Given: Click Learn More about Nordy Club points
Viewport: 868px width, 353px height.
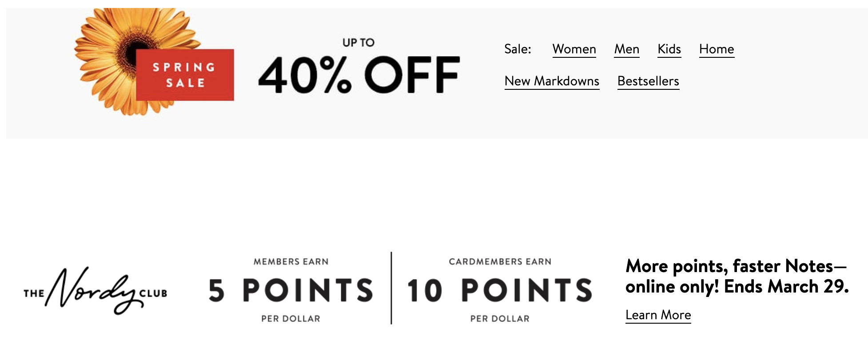Looking at the screenshot, I should (658, 315).
